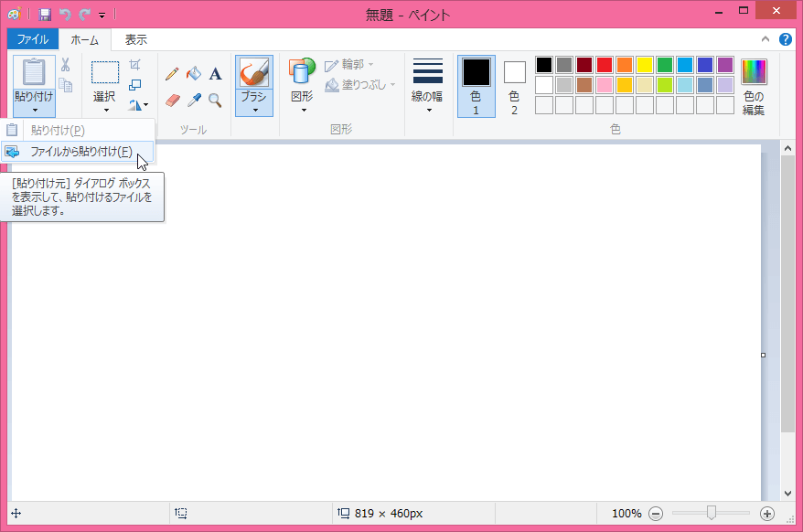Click the vertical scrollbar up arrow
This screenshot has height=532, width=803.
point(788,149)
